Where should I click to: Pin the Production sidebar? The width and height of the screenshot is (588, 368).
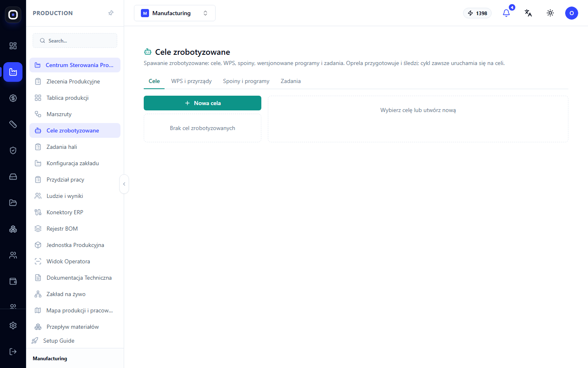pos(111,13)
